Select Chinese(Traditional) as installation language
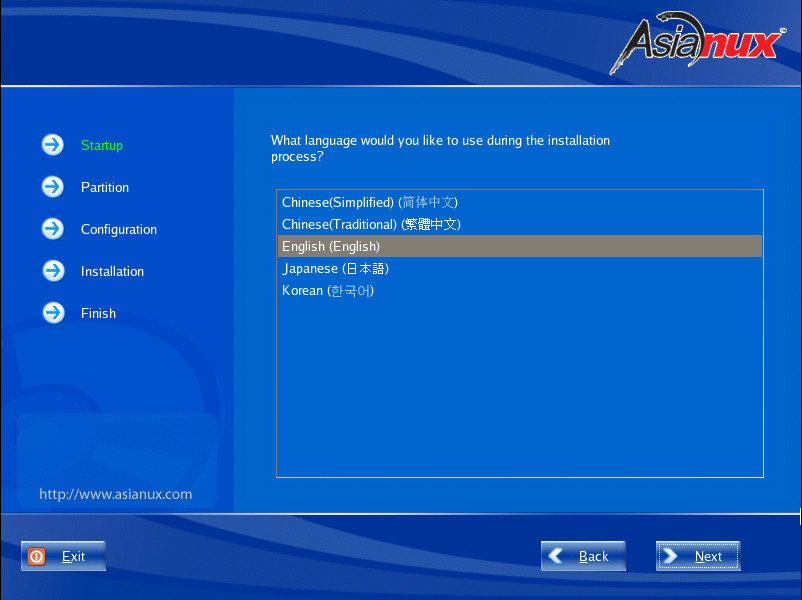Screen dimensions: 802x600 point(370,224)
